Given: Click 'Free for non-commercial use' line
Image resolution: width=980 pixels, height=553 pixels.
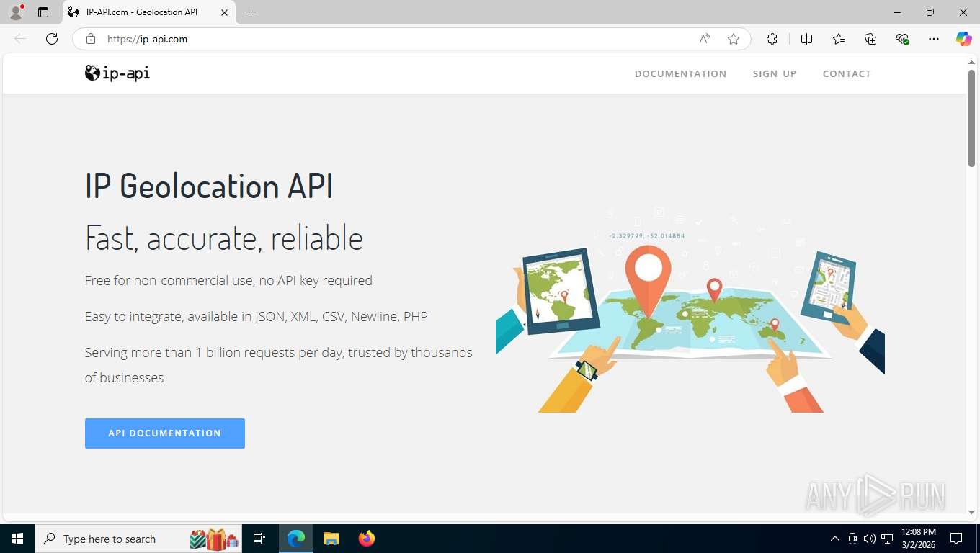Looking at the screenshot, I should [x=228, y=281].
